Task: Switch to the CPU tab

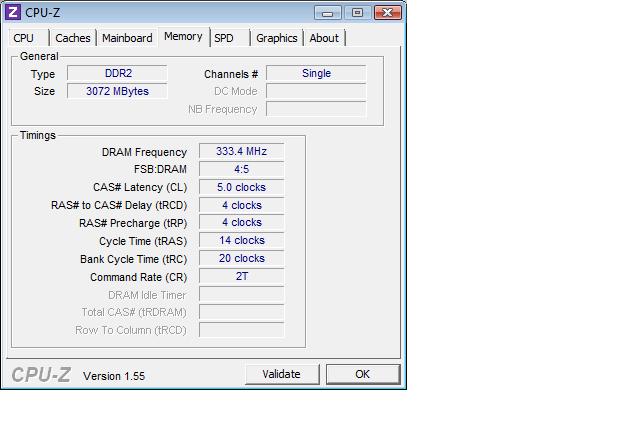Action: click(x=28, y=38)
